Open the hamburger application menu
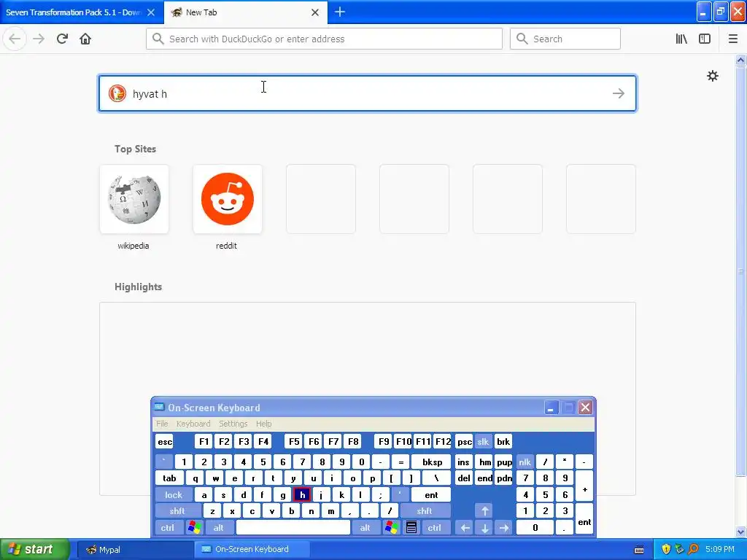Viewport: 747px width, 560px height. [732, 39]
